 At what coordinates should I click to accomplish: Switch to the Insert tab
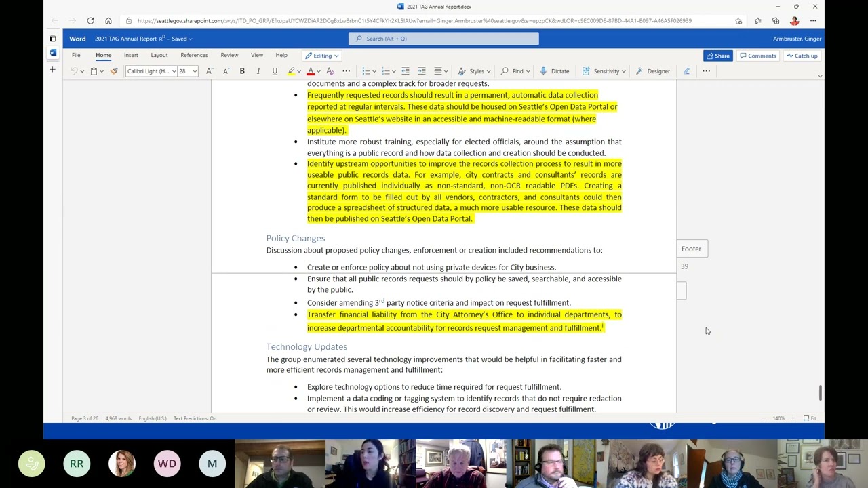click(131, 55)
